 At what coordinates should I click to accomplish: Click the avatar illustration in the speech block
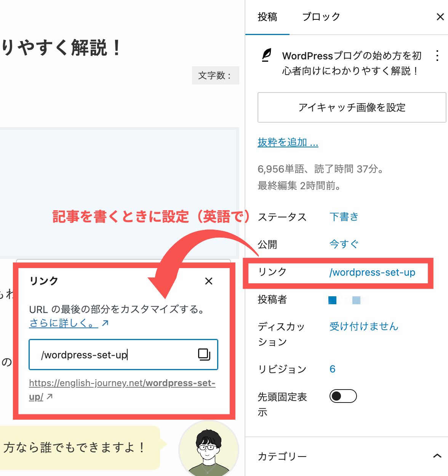pyautogui.click(x=209, y=449)
